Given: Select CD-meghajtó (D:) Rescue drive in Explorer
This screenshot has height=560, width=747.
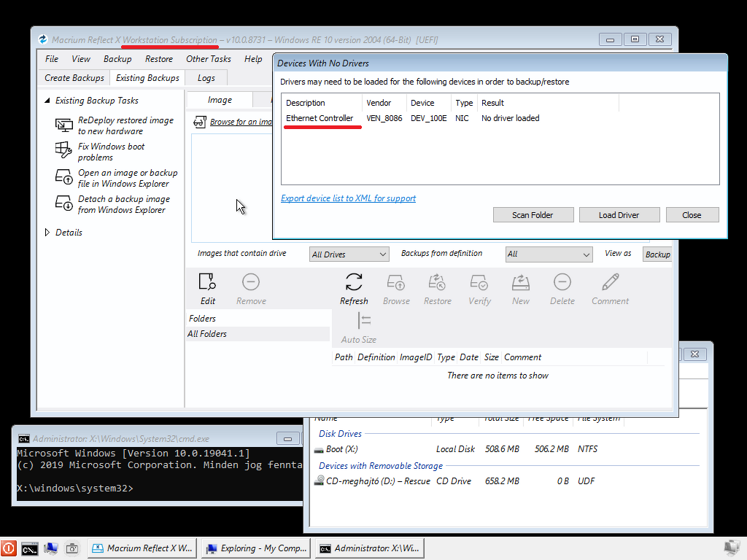Looking at the screenshot, I should pyautogui.click(x=373, y=481).
